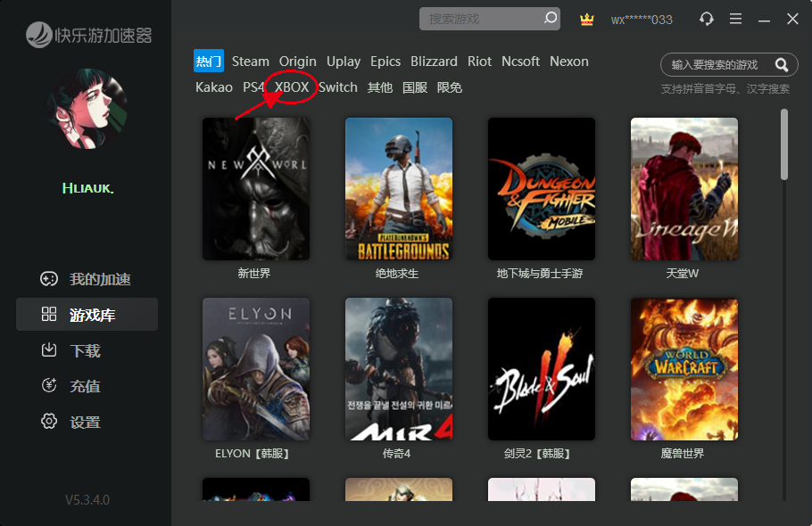Click the 新世界 game title
The width and height of the screenshot is (812, 526).
coord(253,273)
